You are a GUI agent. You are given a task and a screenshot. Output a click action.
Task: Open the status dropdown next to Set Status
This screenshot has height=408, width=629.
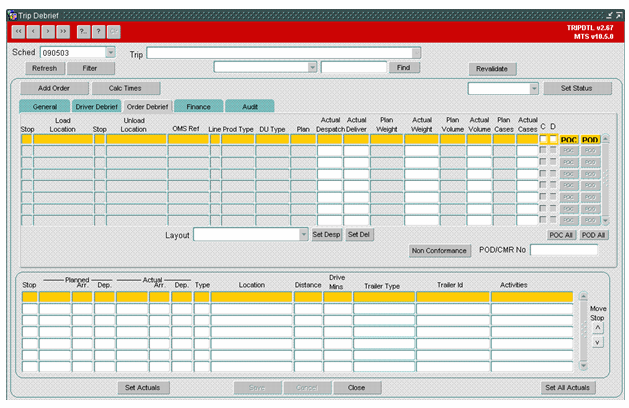pyautogui.click(x=534, y=88)
